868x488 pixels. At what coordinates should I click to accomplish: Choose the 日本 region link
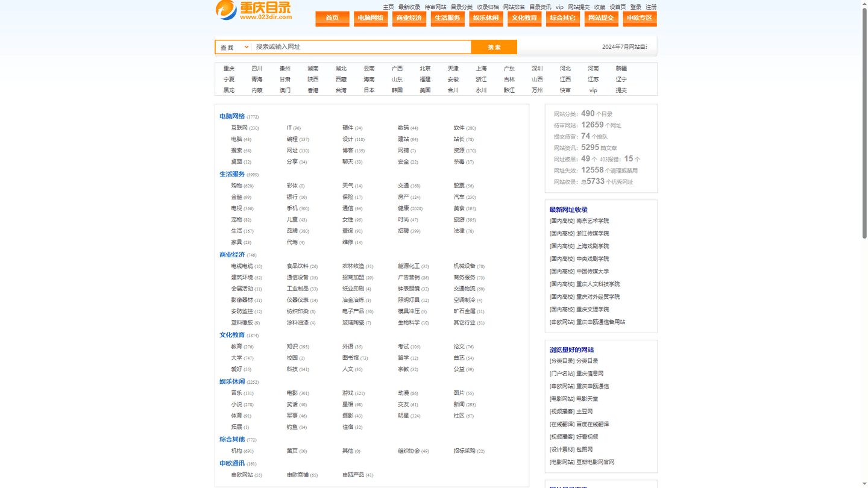click(369, 90)
